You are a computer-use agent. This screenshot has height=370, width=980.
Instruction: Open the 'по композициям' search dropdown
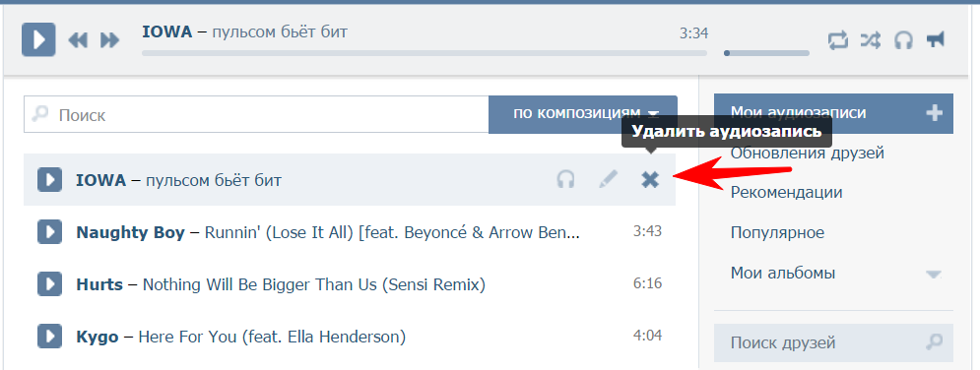tap(582, 114)
